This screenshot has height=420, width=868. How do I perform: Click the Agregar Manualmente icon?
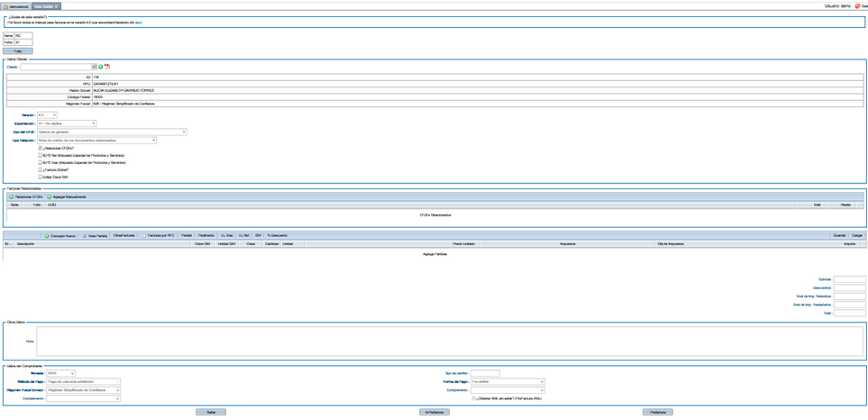tap(50, 196)
